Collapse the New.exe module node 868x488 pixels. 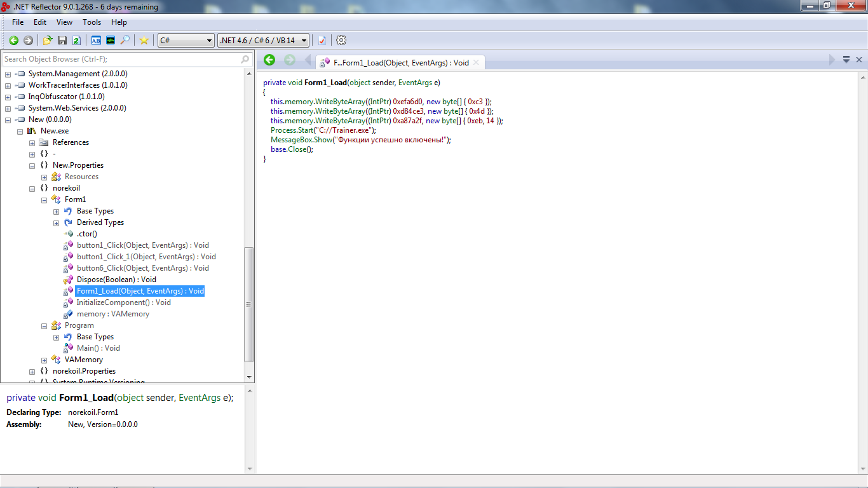(x=20, y=131)
